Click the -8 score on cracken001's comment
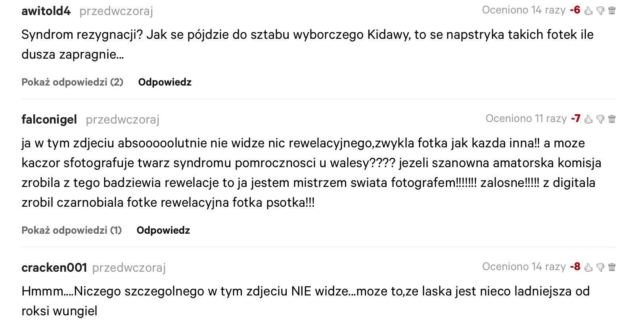This screenshot has width=644, height=324. click(x=575, y=267)
